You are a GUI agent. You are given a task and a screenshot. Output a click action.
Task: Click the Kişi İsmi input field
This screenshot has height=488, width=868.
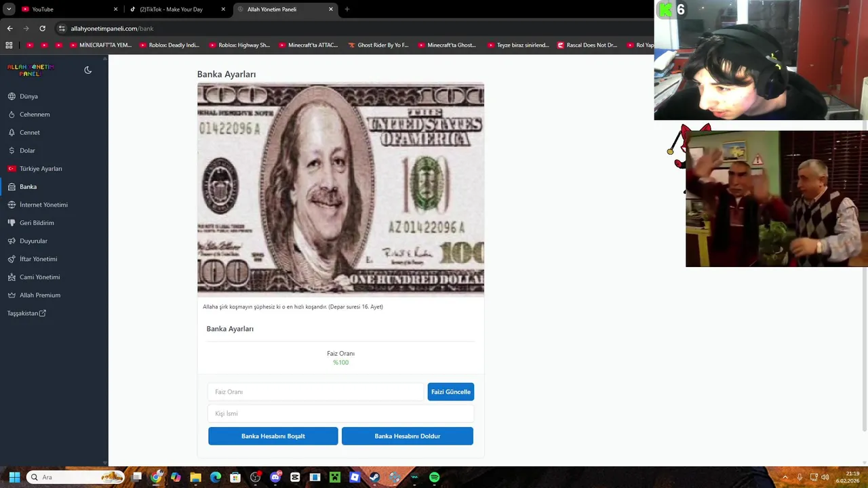[x=340, y=413]
